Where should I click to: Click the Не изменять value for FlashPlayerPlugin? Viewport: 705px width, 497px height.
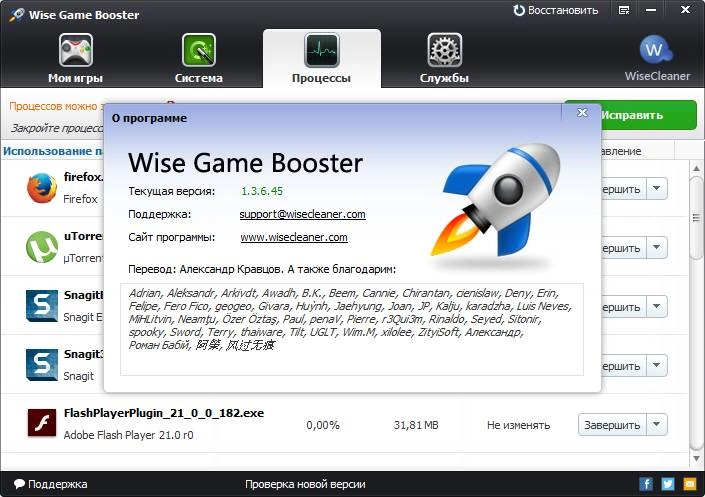click(x=518, y=425)
